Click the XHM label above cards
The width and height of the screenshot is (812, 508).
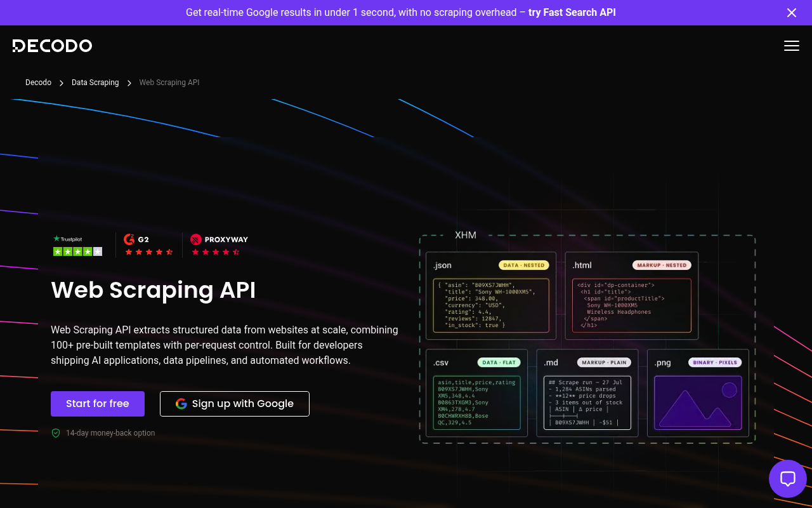point(466,235)
